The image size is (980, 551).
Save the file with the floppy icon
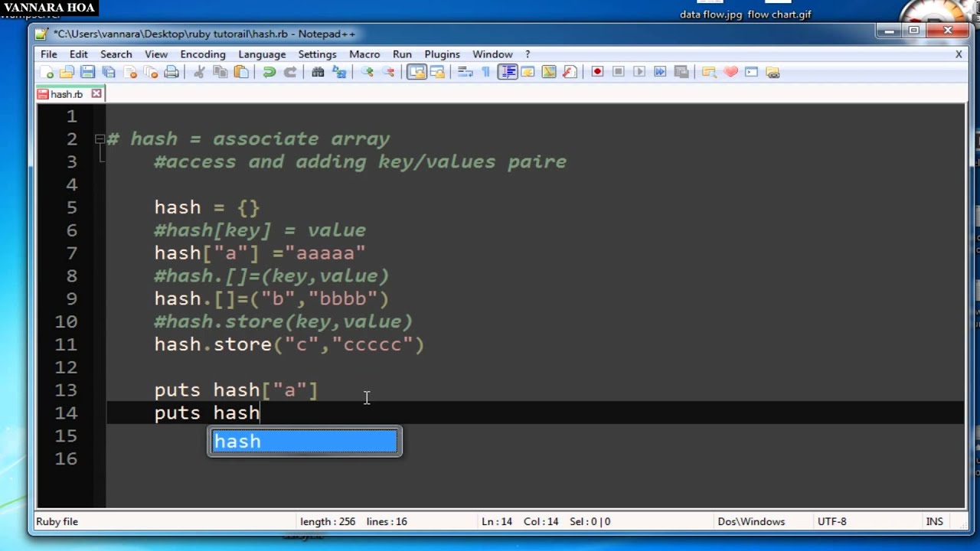tap(87, 72)
